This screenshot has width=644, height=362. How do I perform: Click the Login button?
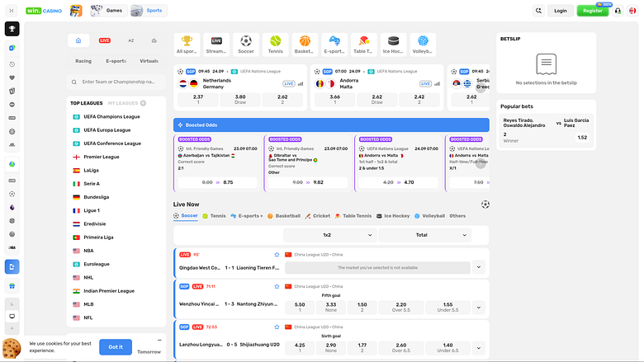561,11
